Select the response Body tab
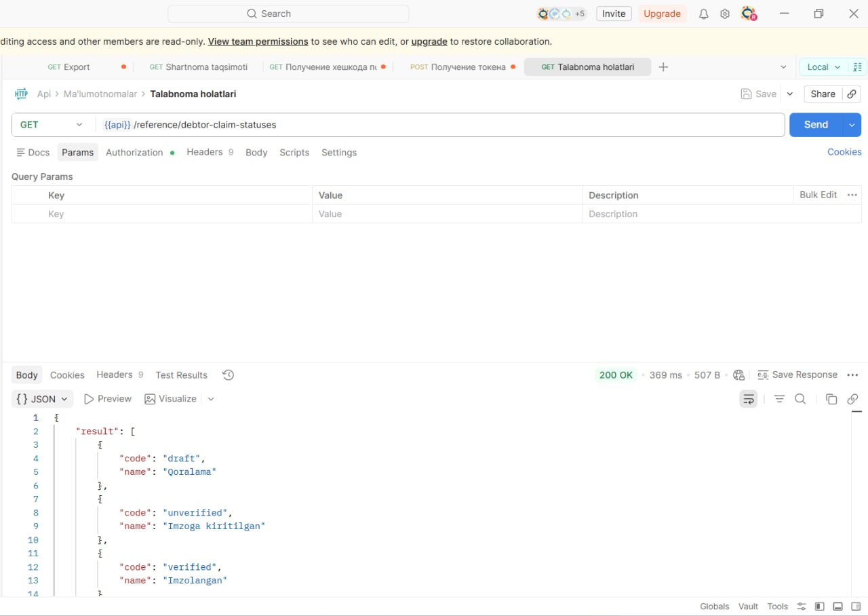 click(x=27, y=375)
